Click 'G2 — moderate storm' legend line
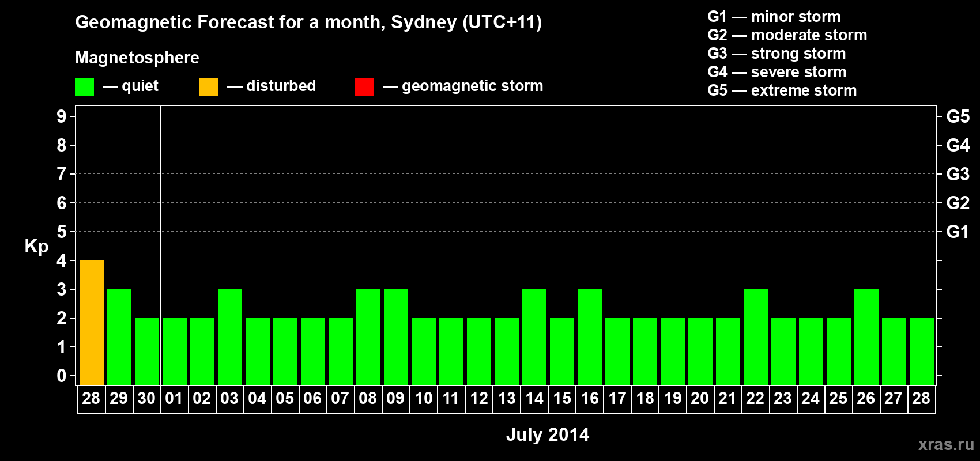Image resolution: width=980 pixels, height=461 pixels. tap(787, 35)
